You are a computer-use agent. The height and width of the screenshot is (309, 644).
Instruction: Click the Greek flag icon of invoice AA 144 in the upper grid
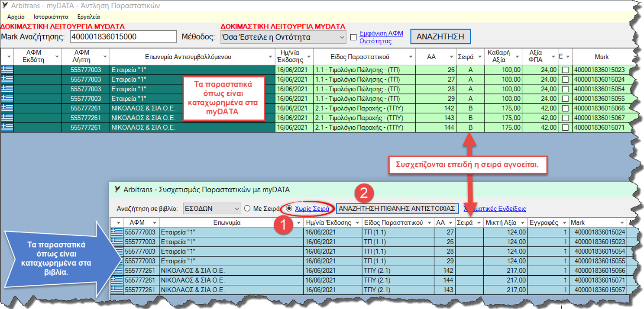coord(7,127)
